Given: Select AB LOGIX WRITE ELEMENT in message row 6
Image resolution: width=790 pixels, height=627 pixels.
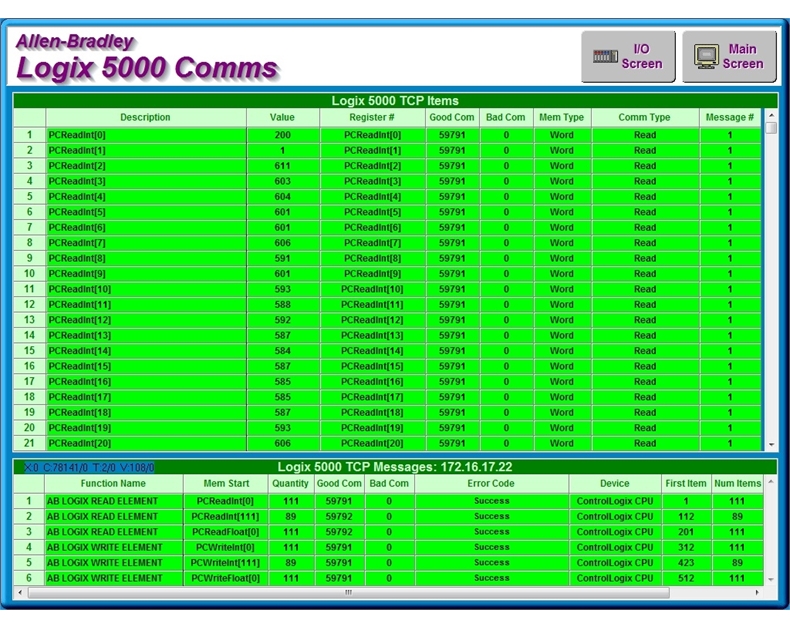Looking at the screenshot, I should click(114, 578).
